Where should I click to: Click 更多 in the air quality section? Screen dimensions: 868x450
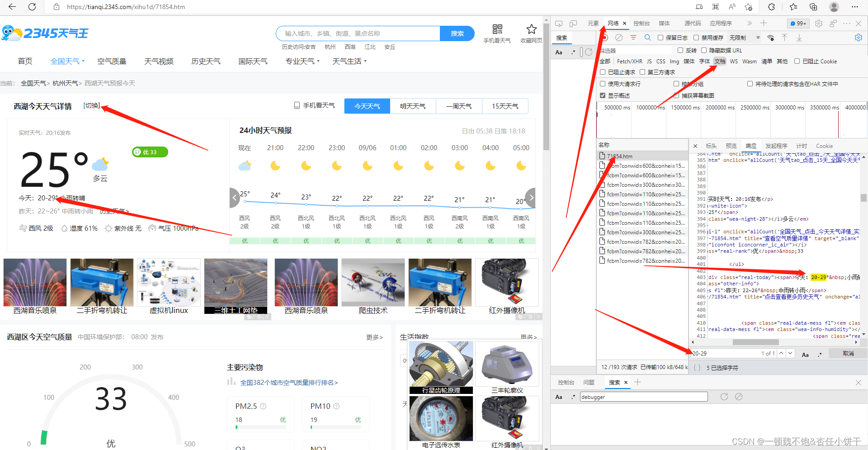click(x=374, y=337)
